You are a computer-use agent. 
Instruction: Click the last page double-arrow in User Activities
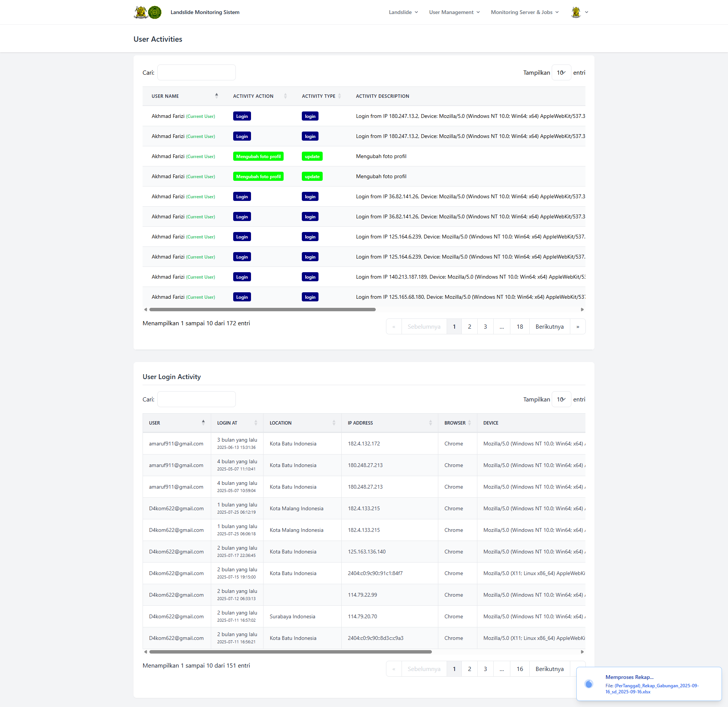[x=577, y=327]
